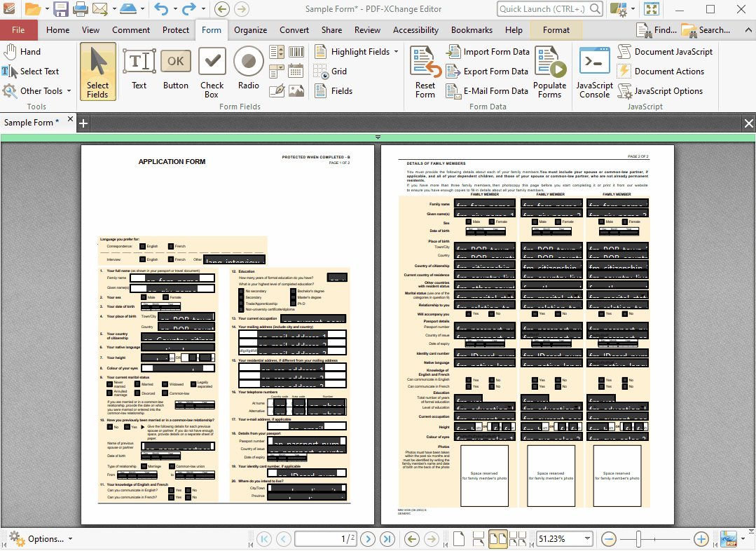
Task: Insert a Radio button form field
Action: click(248, 70)
